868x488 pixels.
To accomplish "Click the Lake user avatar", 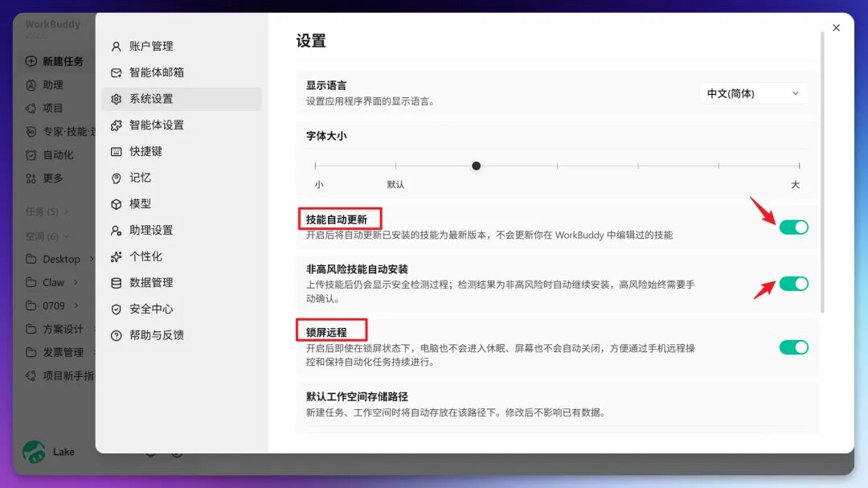I will 35,452.
